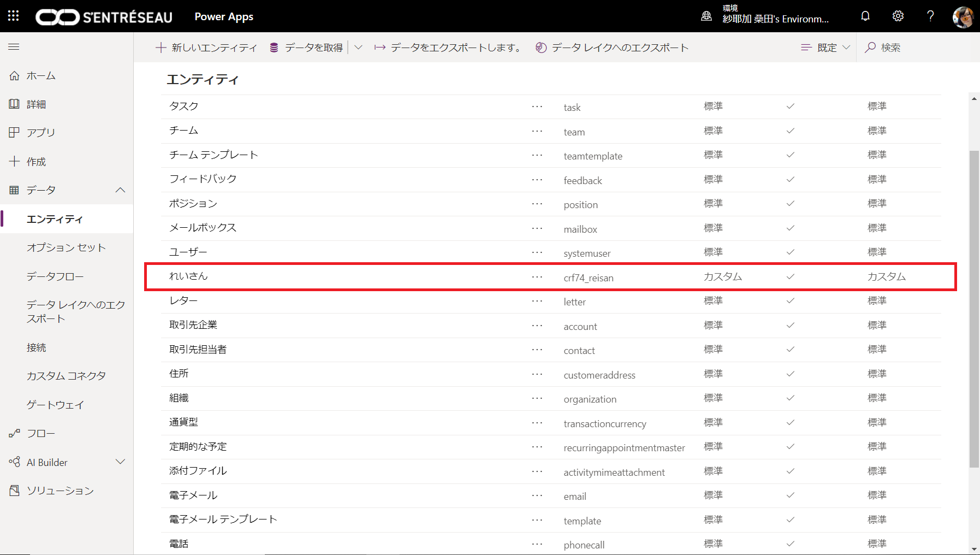Image resolution: width=980 pixels, height=555 pixels.
Task: Collapse the データ section chevron
Action: tap(121, 190)
